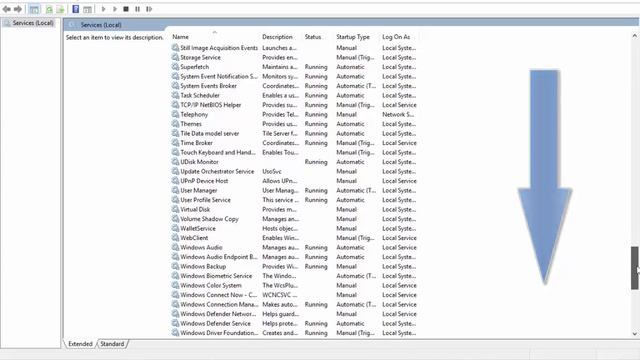Click the gear icon for UDisk Monitor

coord(175,162)
